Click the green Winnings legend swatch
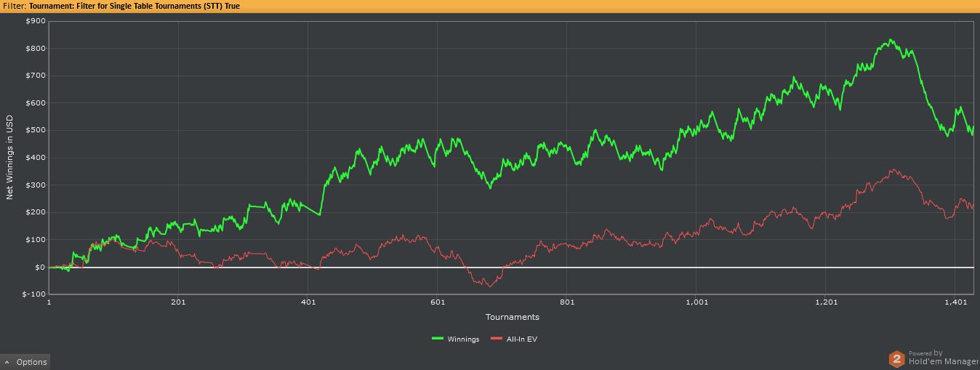This screenshot has width=980, height=370. pos(438,339)
